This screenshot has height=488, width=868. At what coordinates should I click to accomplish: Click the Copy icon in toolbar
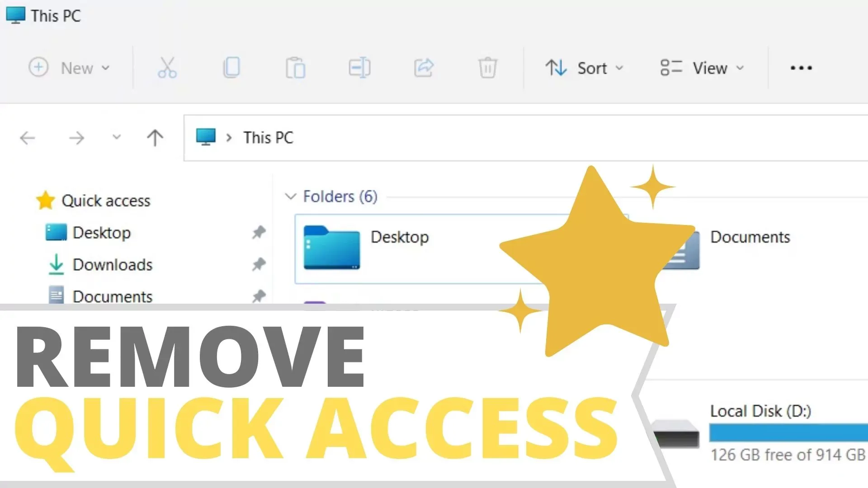tap(231, 67)
